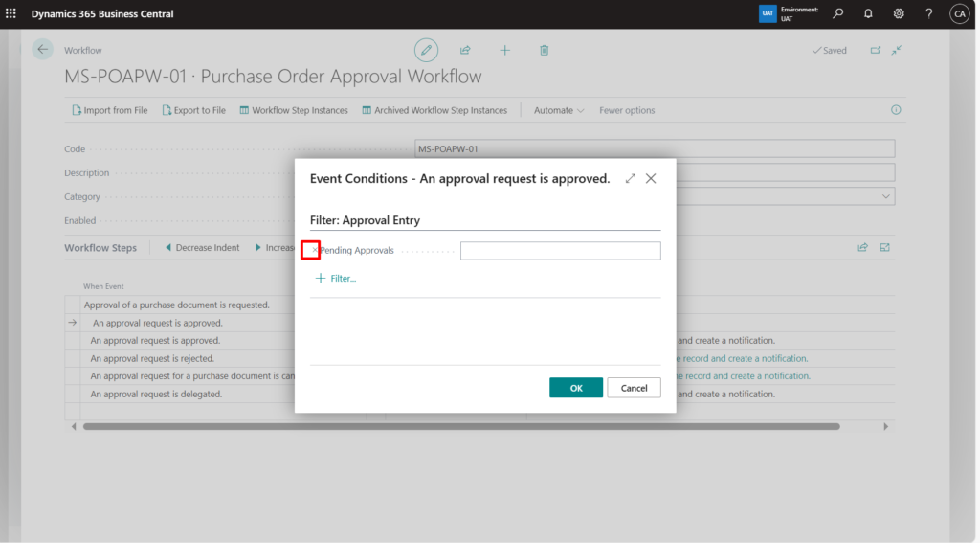Open the CA user account avatar
This screenshot has width=980, height=543.
pos(959,13)
